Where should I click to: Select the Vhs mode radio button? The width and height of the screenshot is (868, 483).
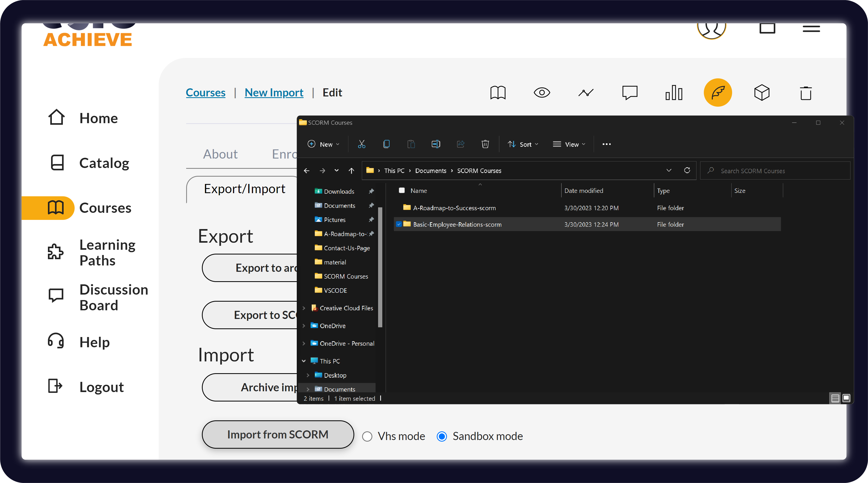point(367,436)
